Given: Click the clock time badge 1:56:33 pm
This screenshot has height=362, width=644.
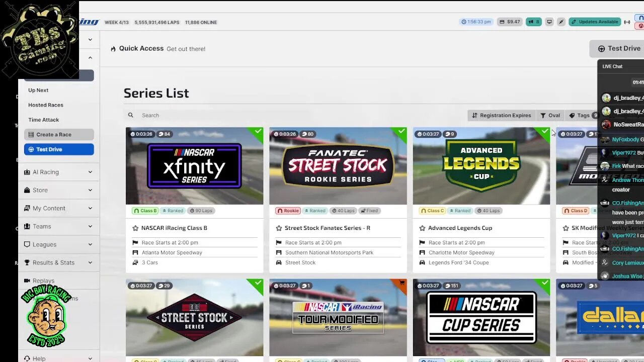Looking at the screenshot, I should tap(476, 22).
